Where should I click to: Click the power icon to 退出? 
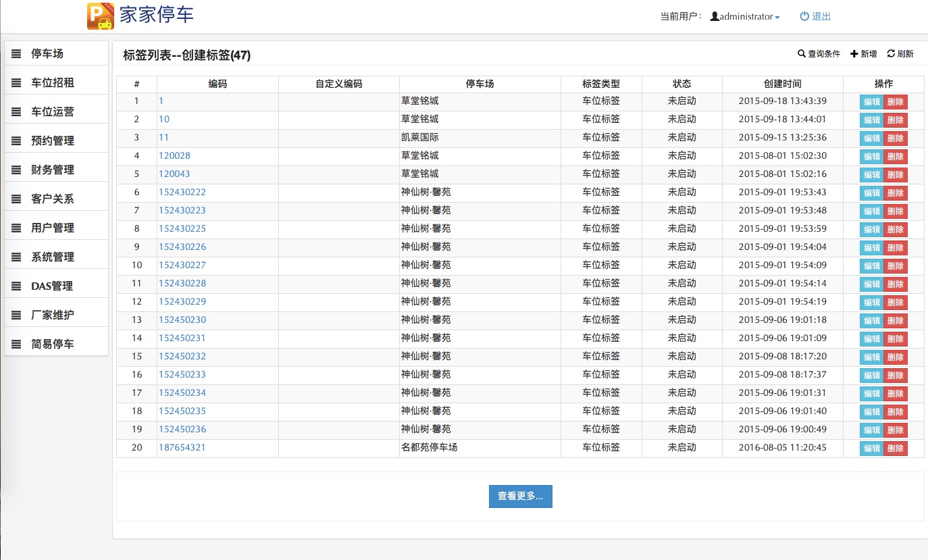tap(804, 16)
